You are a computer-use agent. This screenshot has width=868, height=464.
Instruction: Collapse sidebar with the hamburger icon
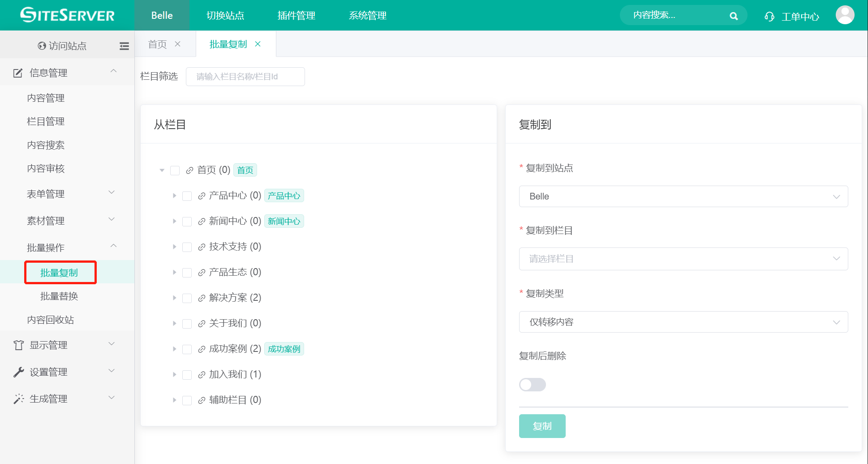pyautogui.click(x=124, y=46)
